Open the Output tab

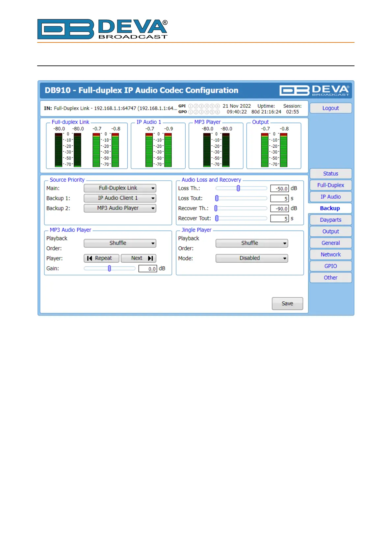tap(331, 232)
